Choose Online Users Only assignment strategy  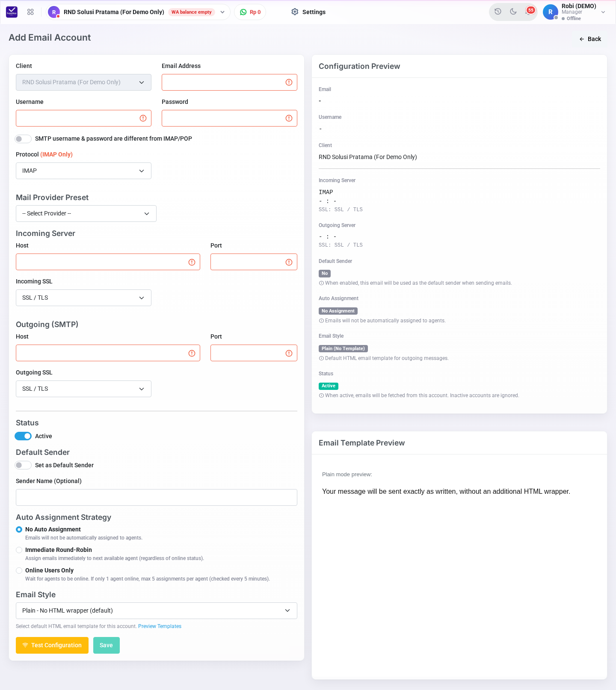[x=19, y=570]
